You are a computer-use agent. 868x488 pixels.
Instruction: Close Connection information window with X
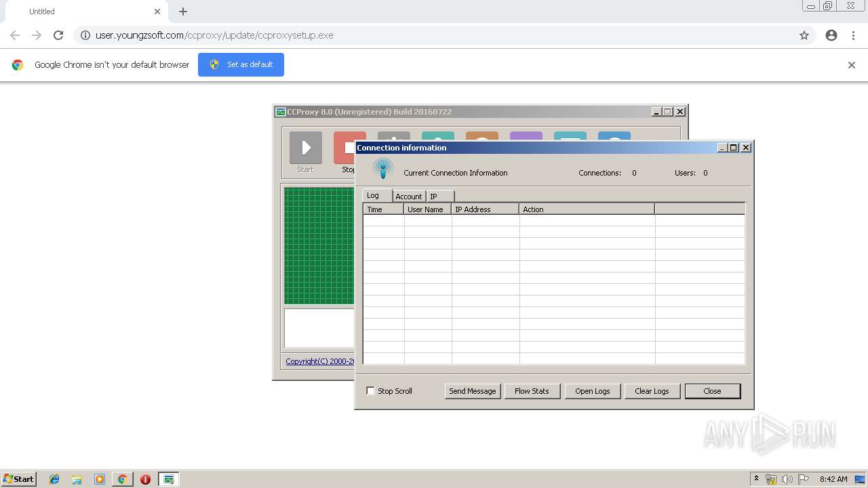point(746,148)
